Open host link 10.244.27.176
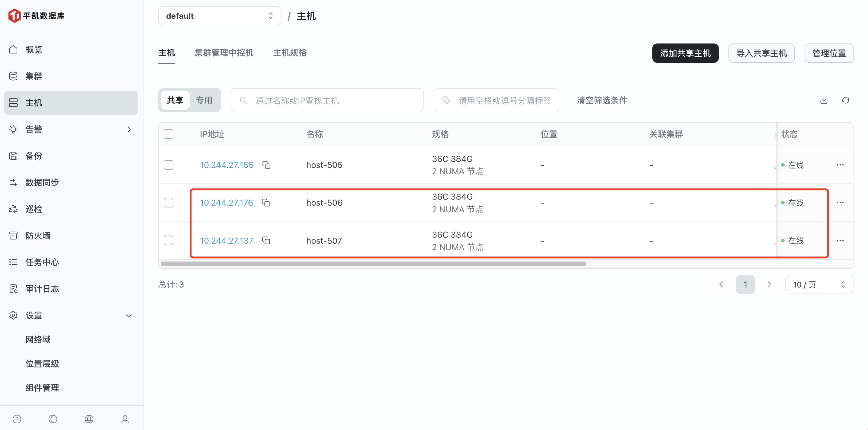Screen dimensions: 868x430 (226, 203)
